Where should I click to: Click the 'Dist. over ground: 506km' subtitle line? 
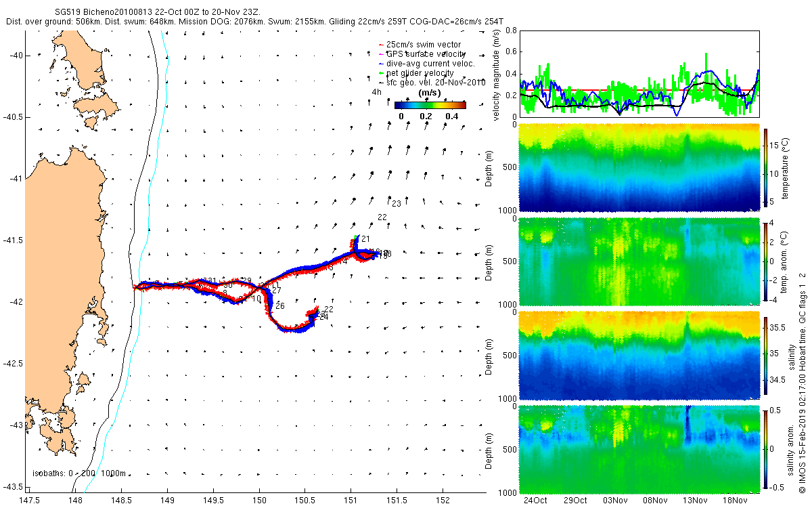(254, 22)
